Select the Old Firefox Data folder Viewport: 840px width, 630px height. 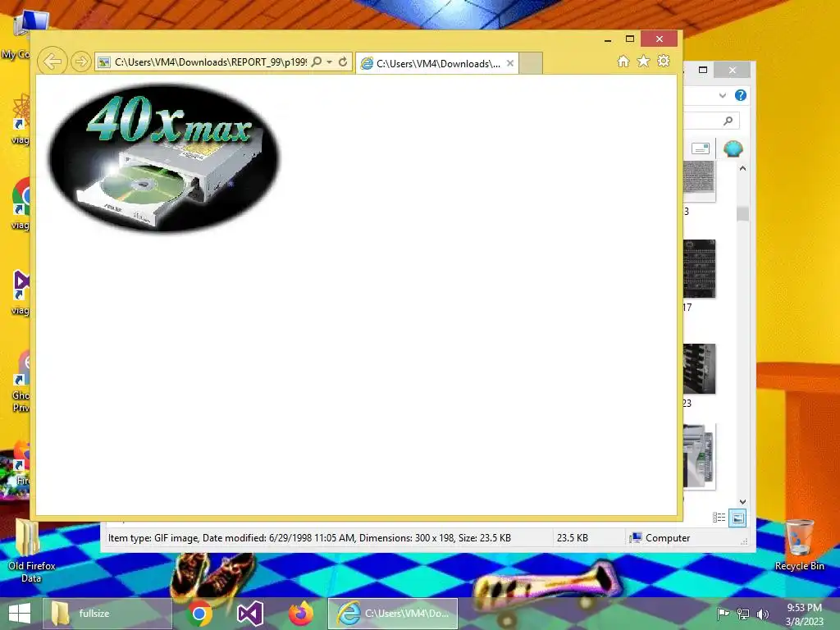tap(31, 550)
